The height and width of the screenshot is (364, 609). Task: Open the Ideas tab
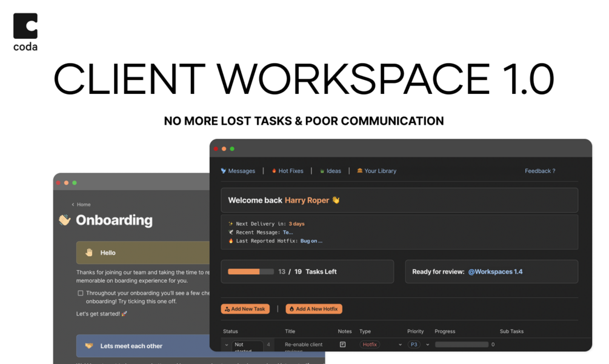coord(330,171)
